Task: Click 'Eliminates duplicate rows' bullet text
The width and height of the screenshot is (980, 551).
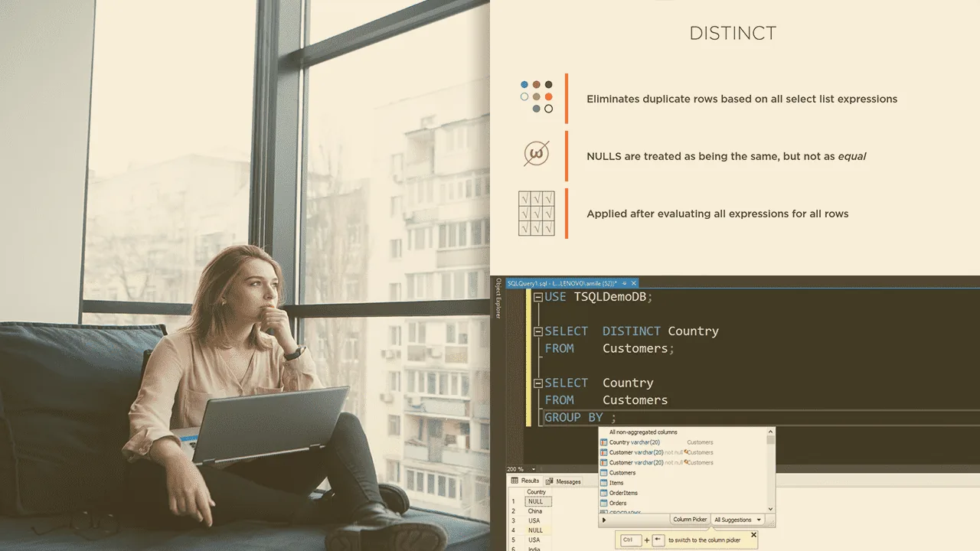Action: (x=742, y=99)
